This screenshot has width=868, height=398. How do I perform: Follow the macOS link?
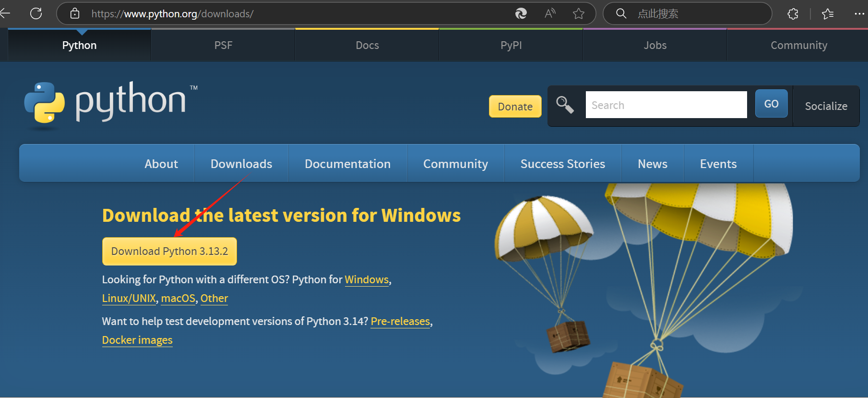click(x=178, y=298)
